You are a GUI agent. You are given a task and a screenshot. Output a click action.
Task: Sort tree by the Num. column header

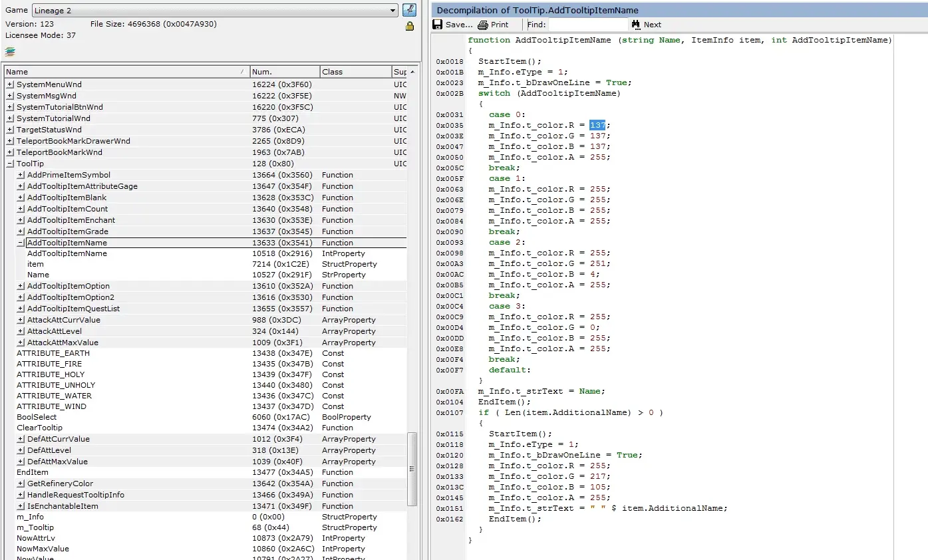point(285,72)
